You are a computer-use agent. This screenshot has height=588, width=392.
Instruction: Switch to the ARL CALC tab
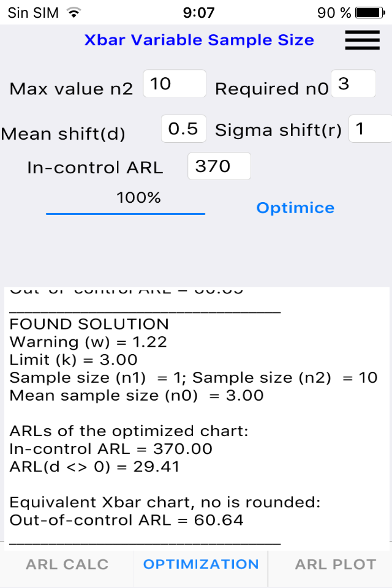pyautogui.click(x=67, y=564)
